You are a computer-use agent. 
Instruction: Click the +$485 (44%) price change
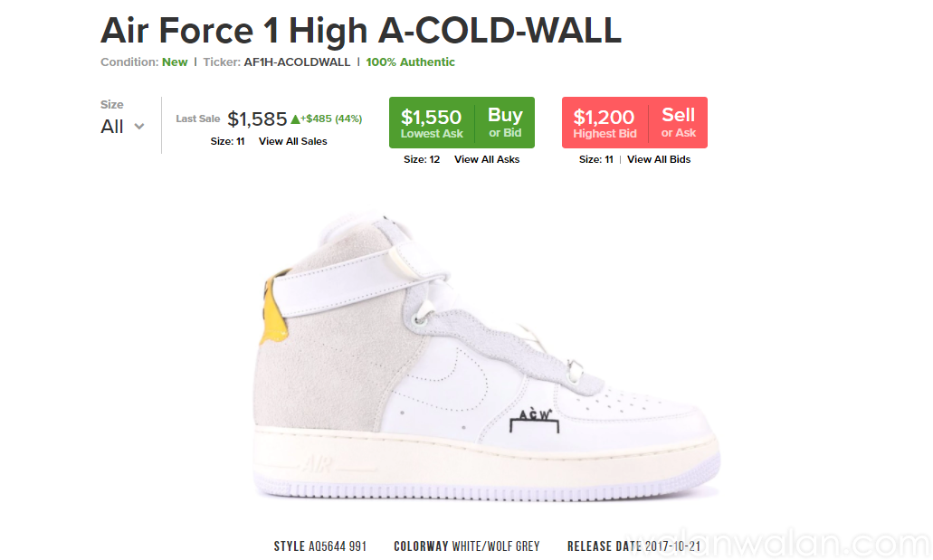click(331, 119)
